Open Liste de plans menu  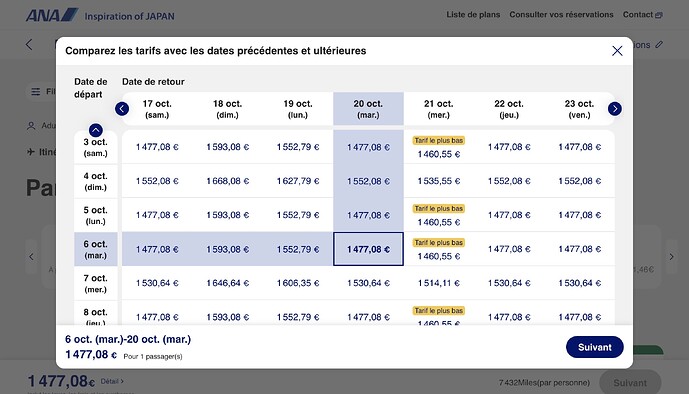click(x=473, y=14)
